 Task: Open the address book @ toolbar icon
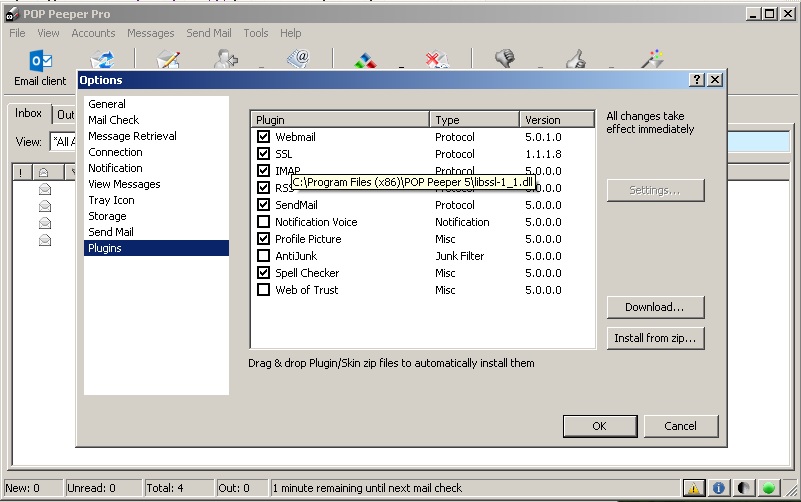[x=299, y=59]
